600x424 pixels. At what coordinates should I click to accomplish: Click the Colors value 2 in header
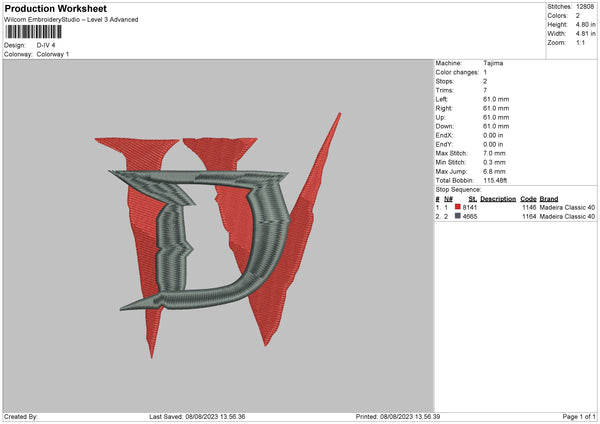(578, 16)
